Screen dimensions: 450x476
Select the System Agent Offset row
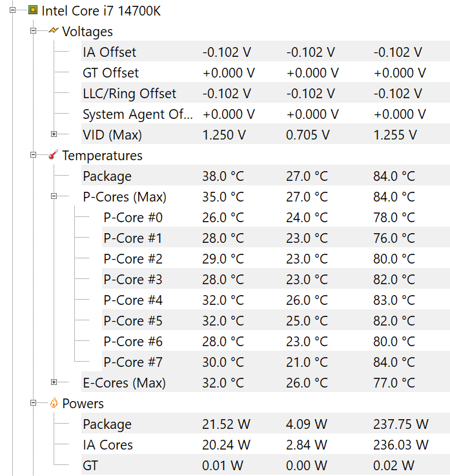pos(138,114)
